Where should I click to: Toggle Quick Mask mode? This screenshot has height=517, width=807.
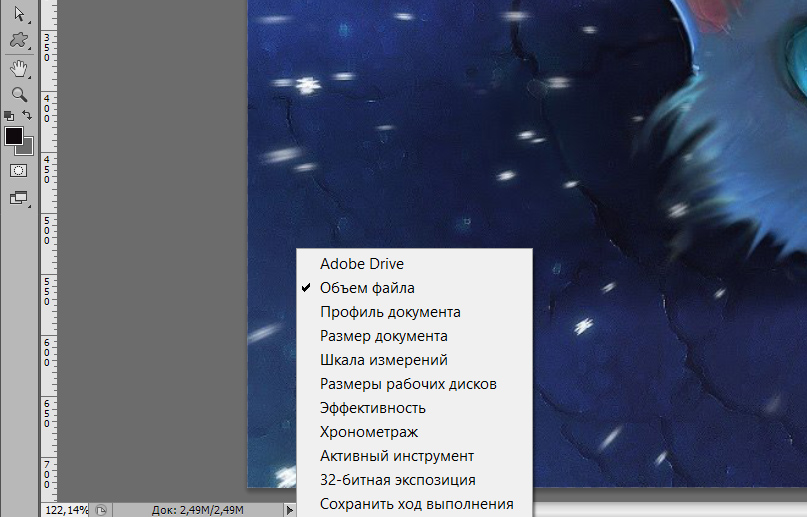pos(18,171)
